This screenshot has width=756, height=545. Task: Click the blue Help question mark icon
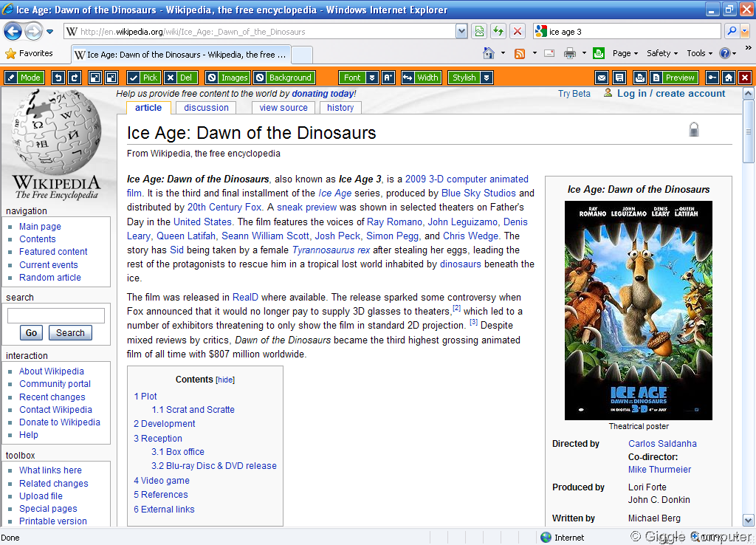(x=725, y=53)
